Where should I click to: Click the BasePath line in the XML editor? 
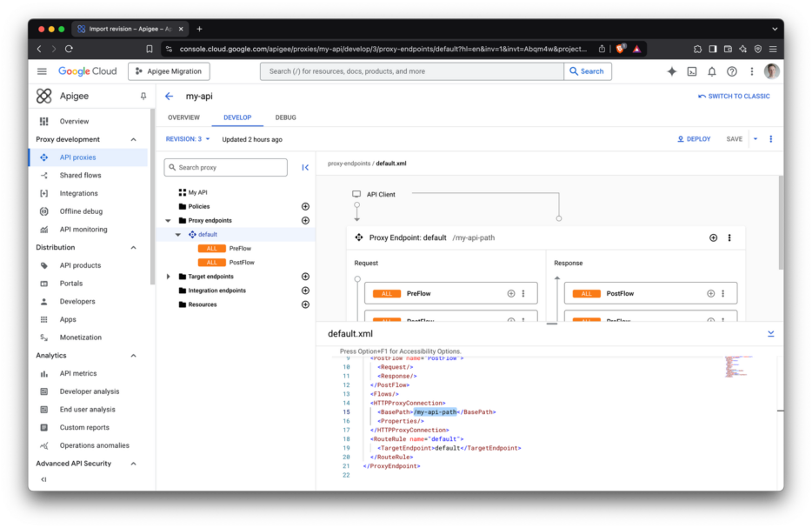(x=436, y=412)
